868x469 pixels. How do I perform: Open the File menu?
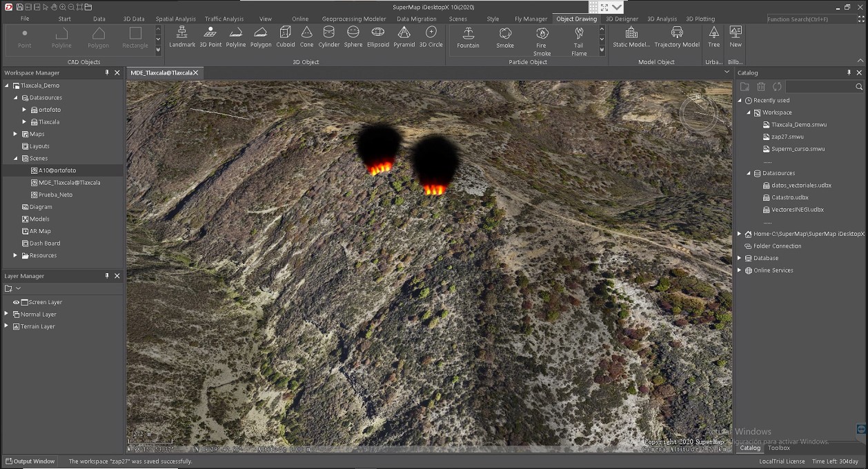(x=25, y=19)
